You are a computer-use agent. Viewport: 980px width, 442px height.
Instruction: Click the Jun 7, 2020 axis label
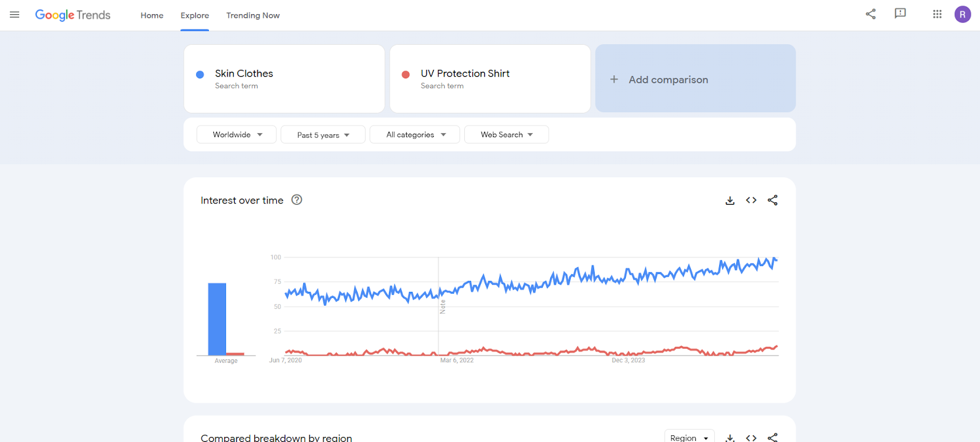pyautogui.click(x=285, y=360)
